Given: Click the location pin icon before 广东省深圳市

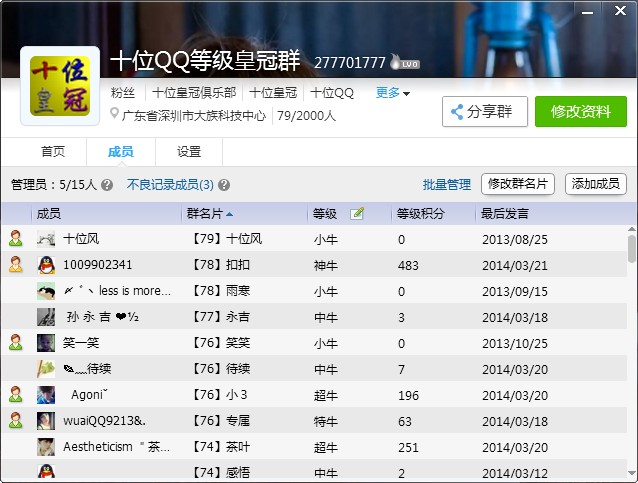Looking at the screenshot, I should 114,114.
